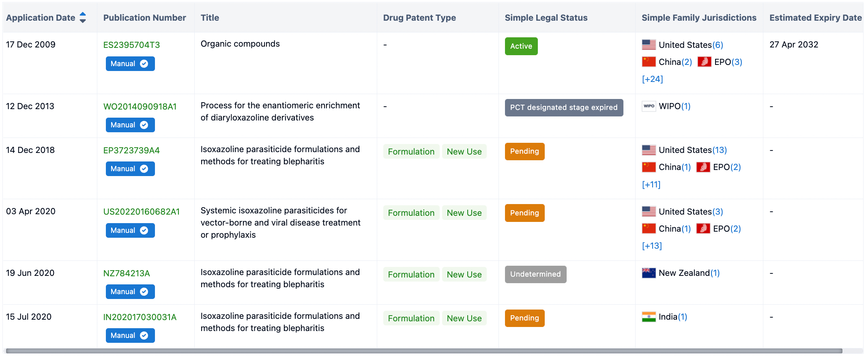Viewport: 868px width, 357px height.
Task: Sort by Application Date arrows
Action: [83, 17]
